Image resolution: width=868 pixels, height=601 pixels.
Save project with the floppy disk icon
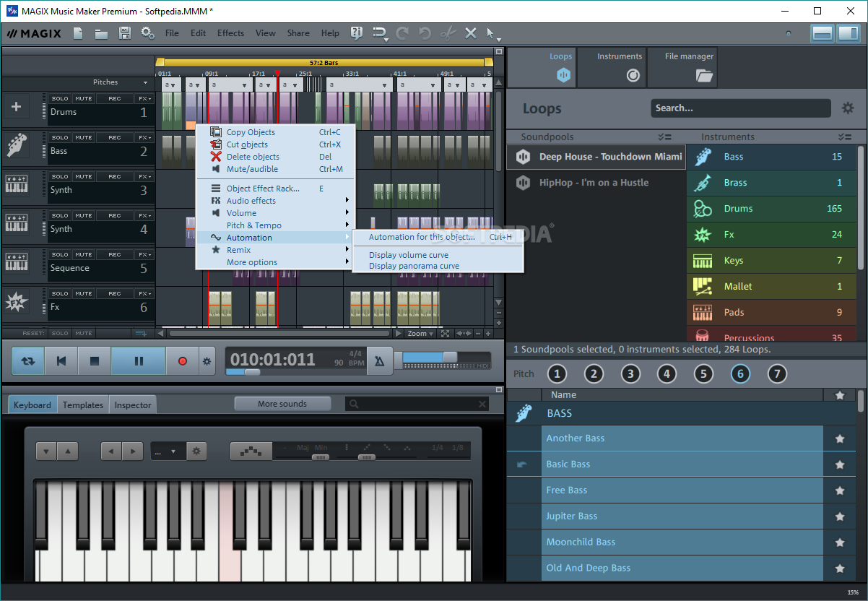[124, 33]
